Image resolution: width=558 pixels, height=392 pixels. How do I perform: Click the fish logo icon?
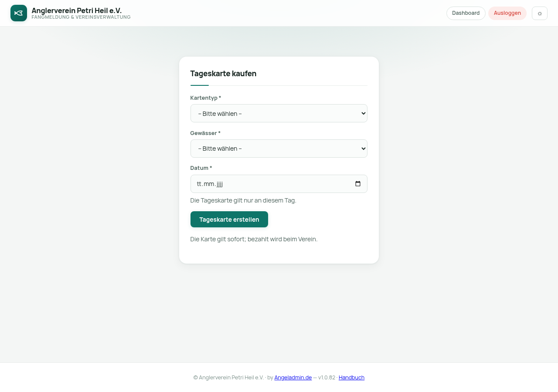tap(19, 13)
